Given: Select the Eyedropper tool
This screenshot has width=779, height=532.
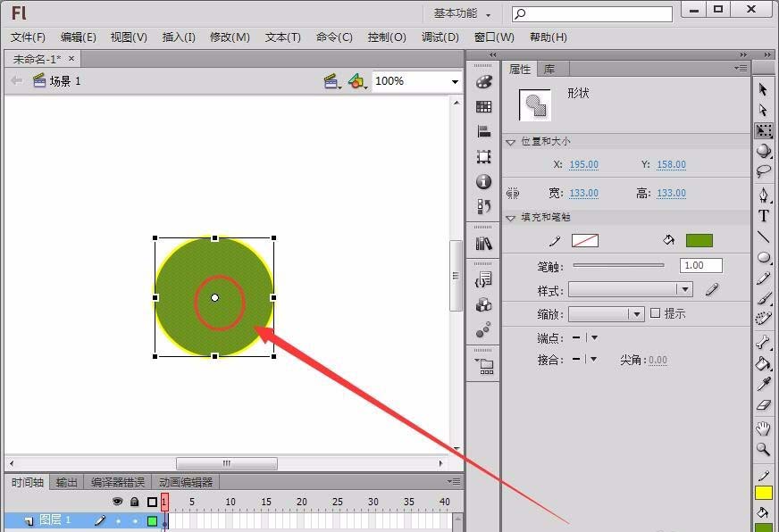Looking at the screenshot, I should (x=764, y=384).
